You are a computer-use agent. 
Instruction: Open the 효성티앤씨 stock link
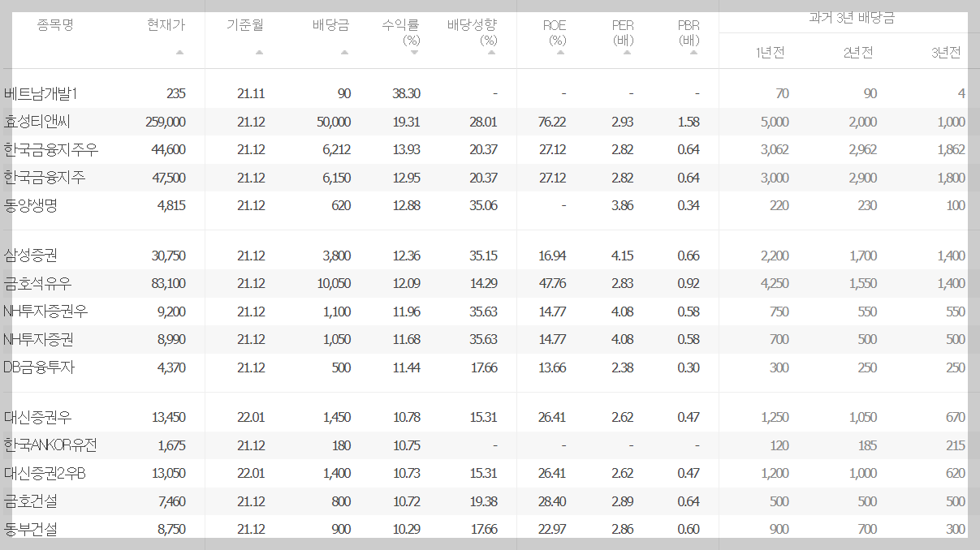pyautogui.click(x=37, y=122)
